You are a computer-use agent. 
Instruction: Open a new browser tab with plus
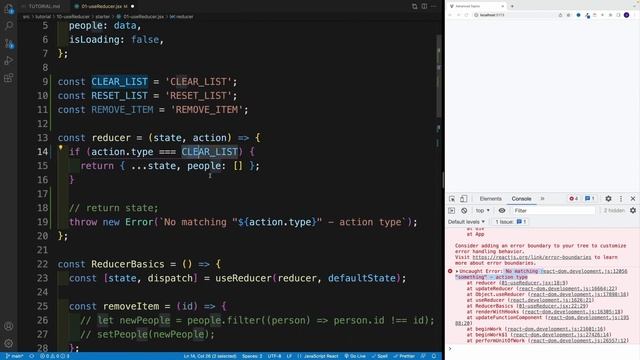coord(512,6)
